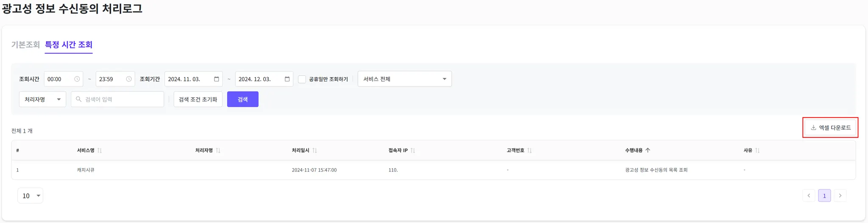Download results with 엑셀 다운로드 button
The height and width of the screenshot is (223, 868).
click(x=830, y=128)
